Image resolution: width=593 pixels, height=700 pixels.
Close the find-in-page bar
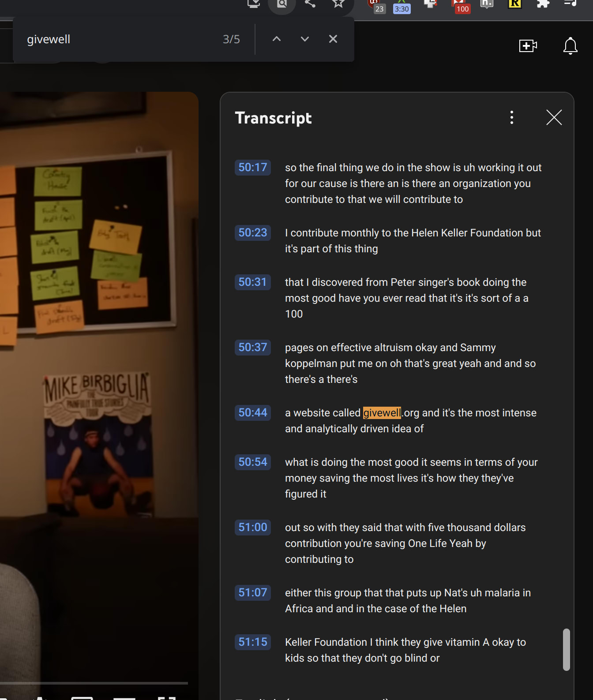click(333, 39)
